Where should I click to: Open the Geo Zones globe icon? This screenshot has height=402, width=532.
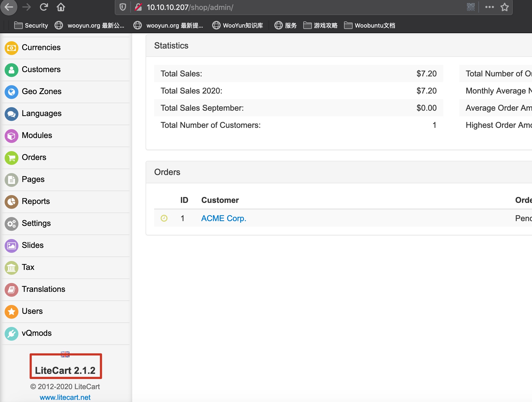click(12, 92)
